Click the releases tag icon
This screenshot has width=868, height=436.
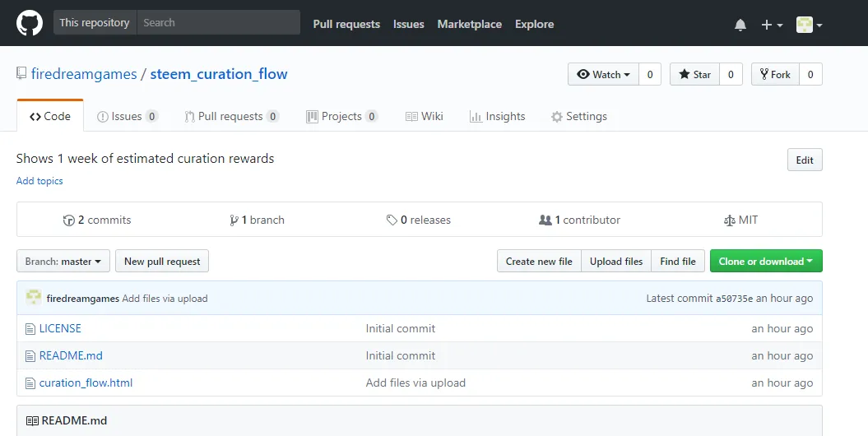392,220
